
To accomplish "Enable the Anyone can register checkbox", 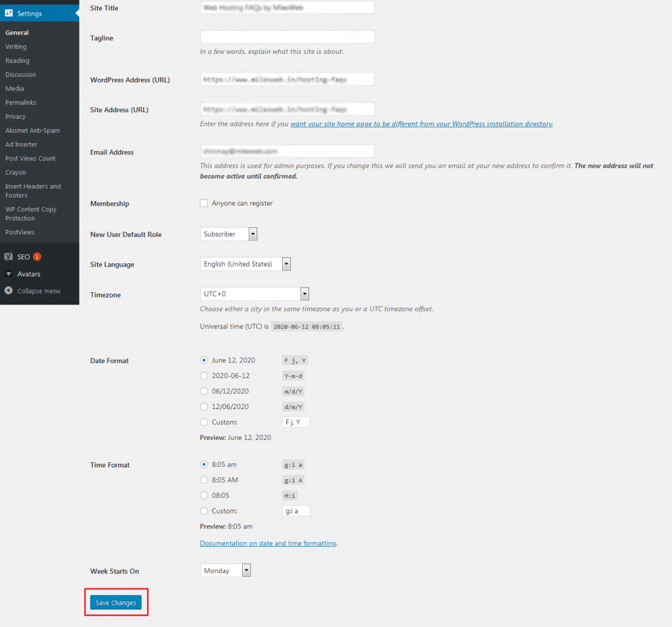I will coord(204,204).
